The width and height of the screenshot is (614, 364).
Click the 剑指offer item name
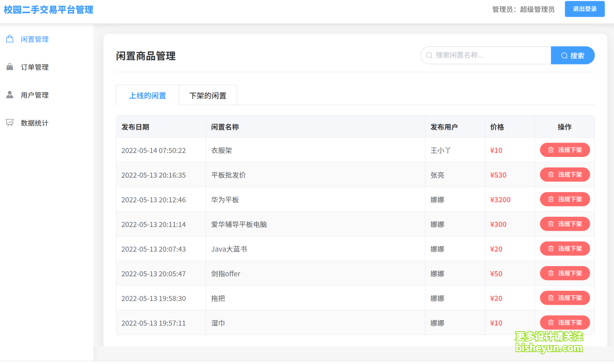[226, 274]
